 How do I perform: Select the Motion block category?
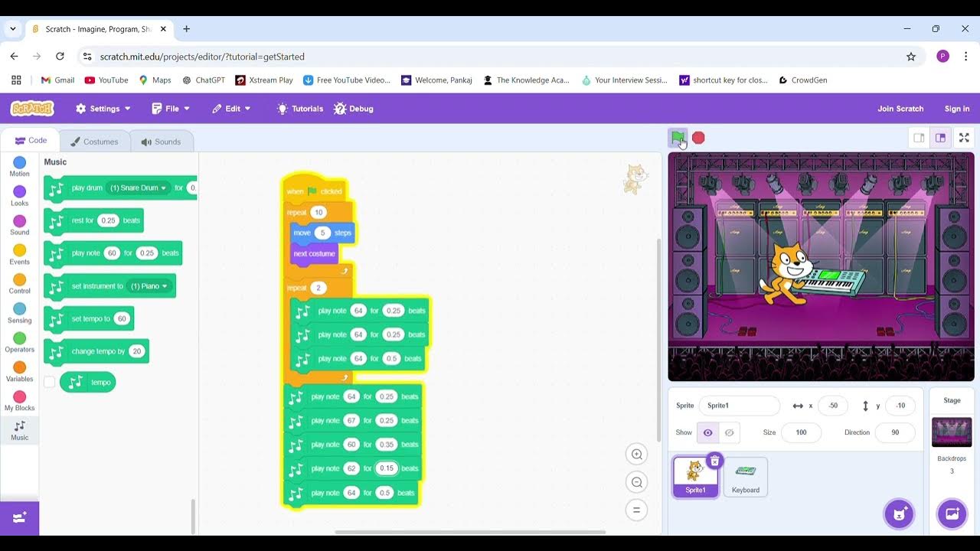coord(20,167)
